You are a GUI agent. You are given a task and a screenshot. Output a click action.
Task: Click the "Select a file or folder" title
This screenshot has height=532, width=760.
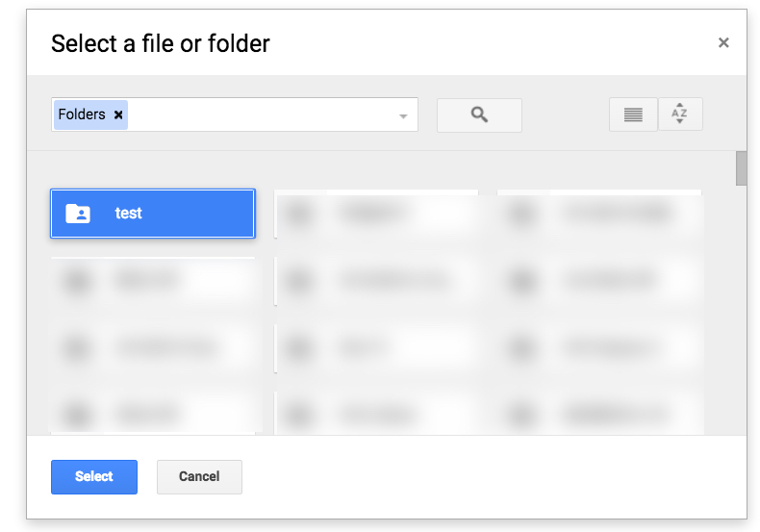pyautogui.click(x=161, y=43)
